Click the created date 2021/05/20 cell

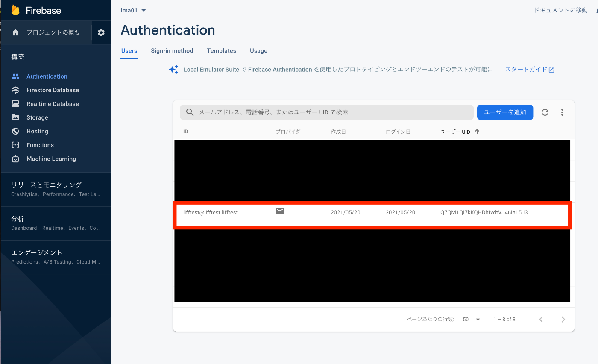(x=346, y=212)
